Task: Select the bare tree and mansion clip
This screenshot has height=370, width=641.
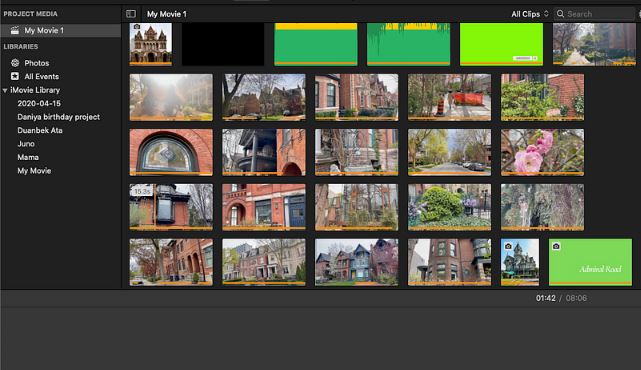Action: pos(264,97)
